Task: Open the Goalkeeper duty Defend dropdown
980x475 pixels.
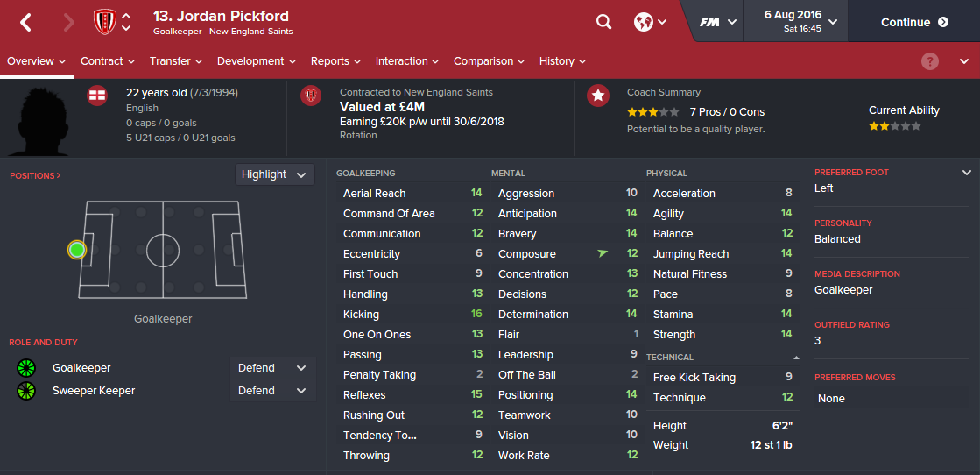Action: pyautogui.click(x=272, y=368)
